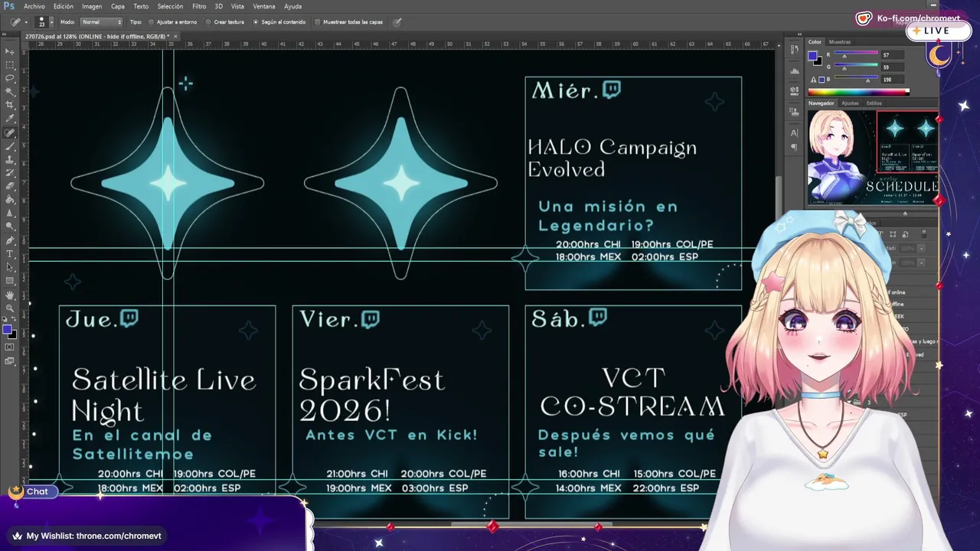Select the Navegador tab
The width and height of the screenshot is (980, 551).
(x=822, y=103)
